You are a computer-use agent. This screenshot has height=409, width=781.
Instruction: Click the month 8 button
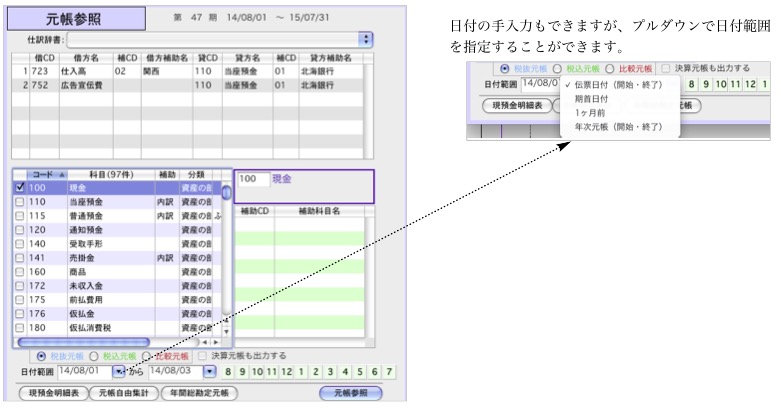pyautogui.click(x=228, y=372)
